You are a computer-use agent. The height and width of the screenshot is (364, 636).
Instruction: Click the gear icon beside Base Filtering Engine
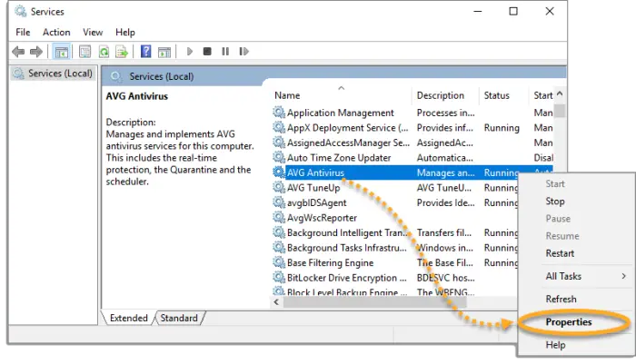tap(279, 262)
